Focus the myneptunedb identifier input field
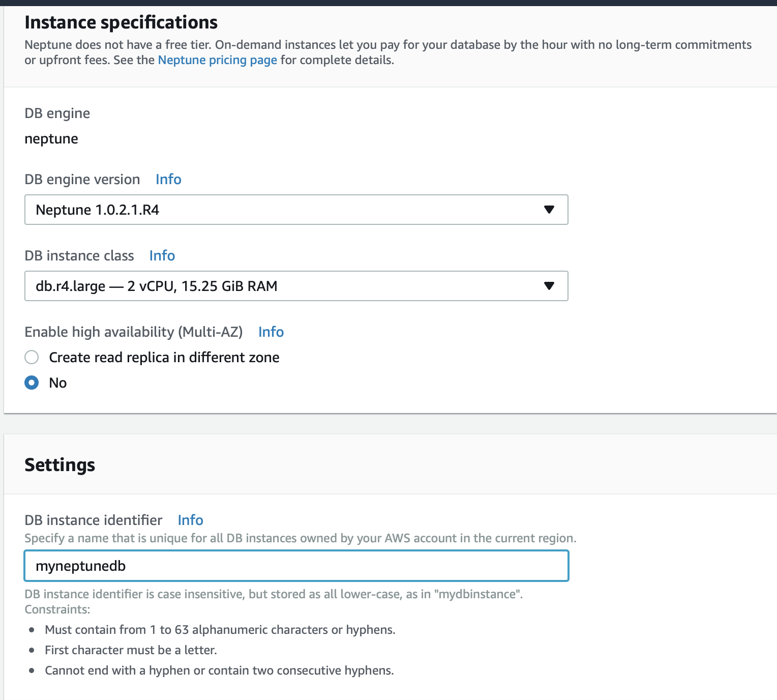The width and height of the screenshot is (777, 700). (296, 566)
